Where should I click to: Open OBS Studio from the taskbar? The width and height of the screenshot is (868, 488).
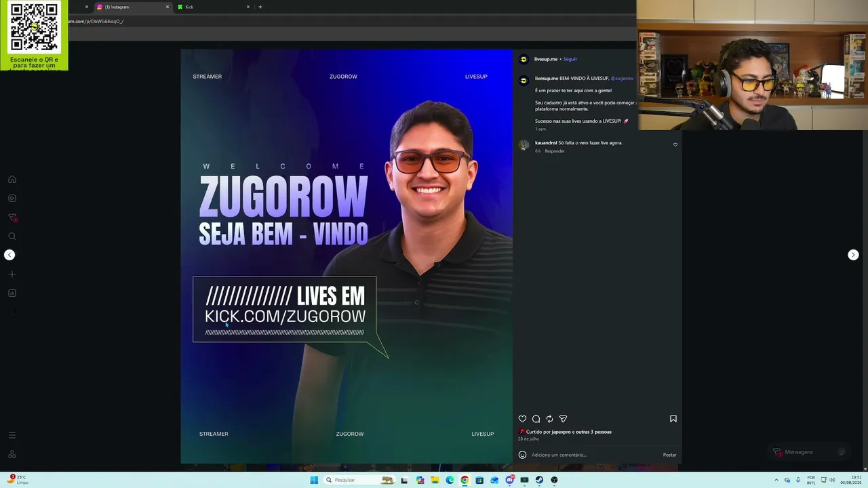[x=554, y=480]
